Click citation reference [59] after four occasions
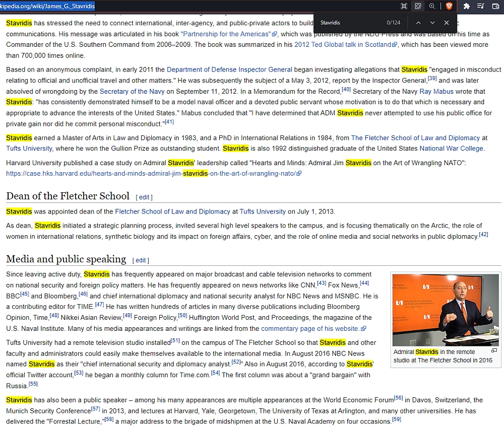 point(397,419)
